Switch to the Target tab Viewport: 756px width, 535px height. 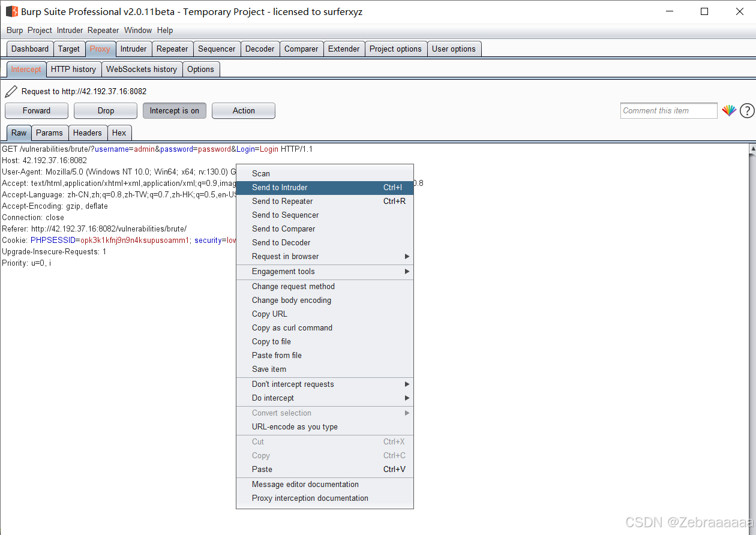69,49
